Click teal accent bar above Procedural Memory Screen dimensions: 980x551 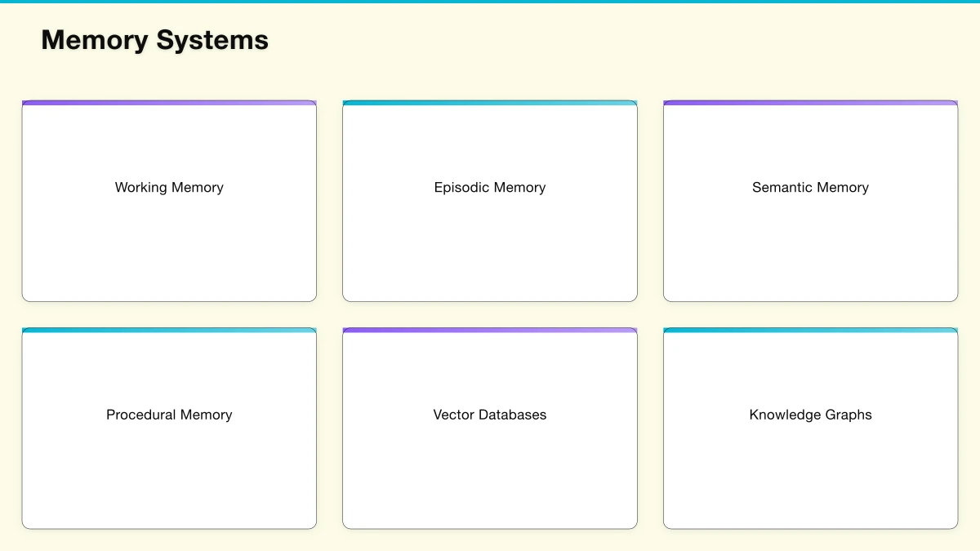[x=169, y=331]
